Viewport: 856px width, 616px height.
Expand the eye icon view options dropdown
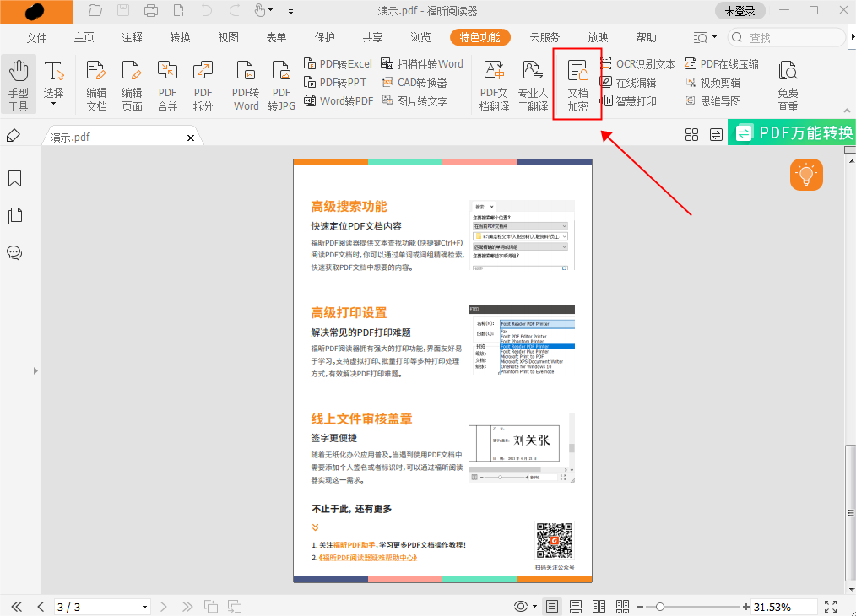coord(533,606)
